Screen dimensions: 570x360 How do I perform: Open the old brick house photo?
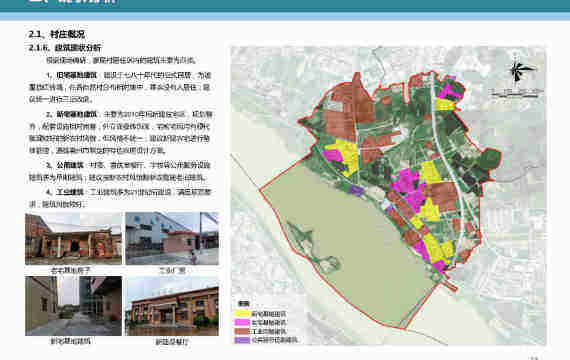click(73, 239)
